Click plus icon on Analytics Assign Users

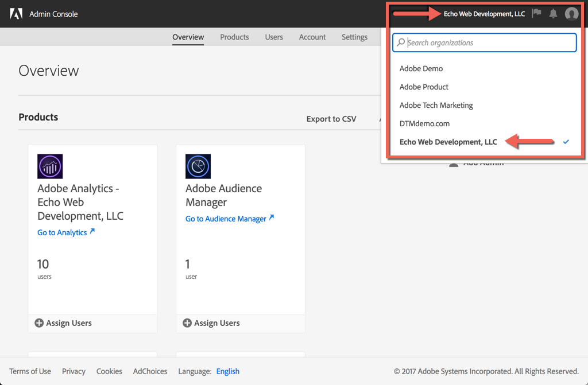(x=39, y=323)
